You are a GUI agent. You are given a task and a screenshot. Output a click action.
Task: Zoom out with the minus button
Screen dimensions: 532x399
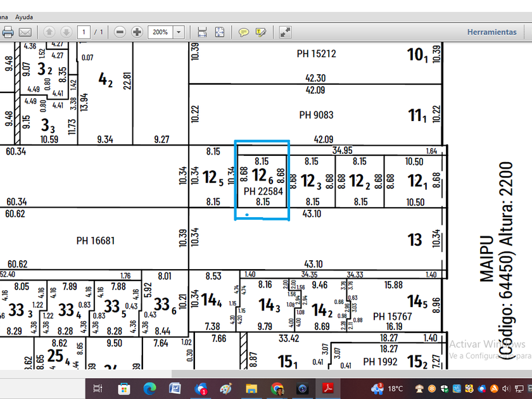tap(120, 32)
